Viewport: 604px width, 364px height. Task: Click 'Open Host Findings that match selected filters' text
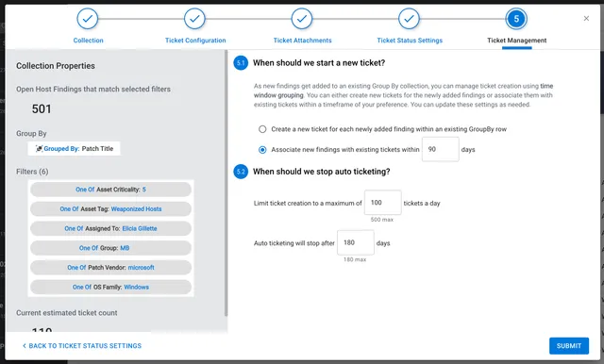click(93, 89)
